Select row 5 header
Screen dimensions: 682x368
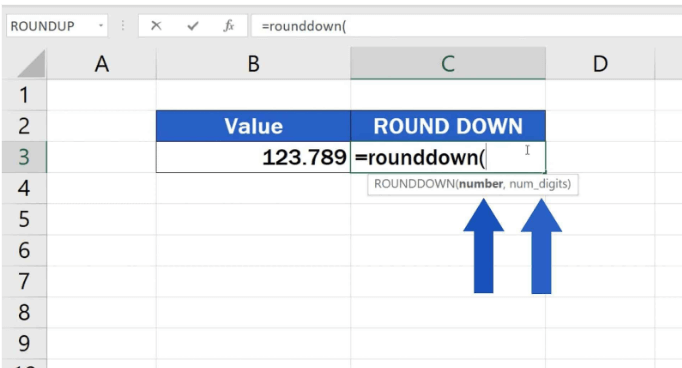point(24,219)
